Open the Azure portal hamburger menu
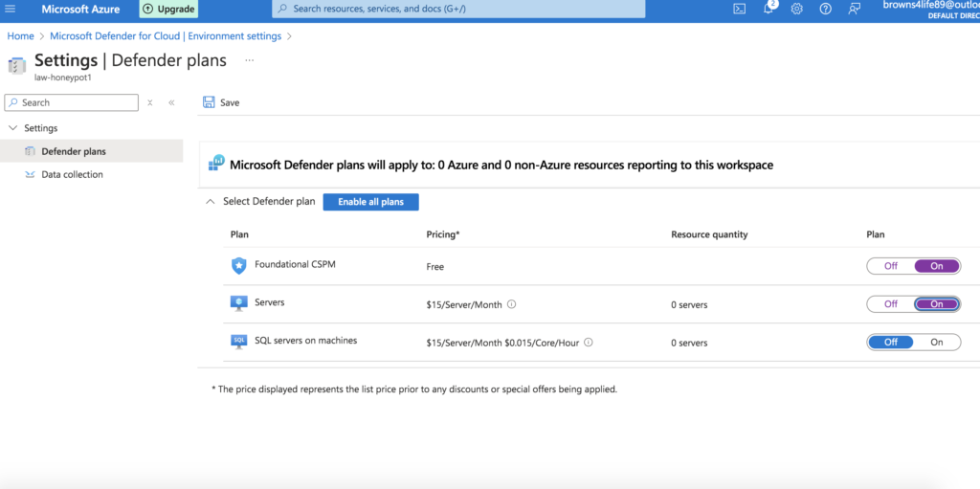The height and width of the screenshot is (489, 980). 10,9
